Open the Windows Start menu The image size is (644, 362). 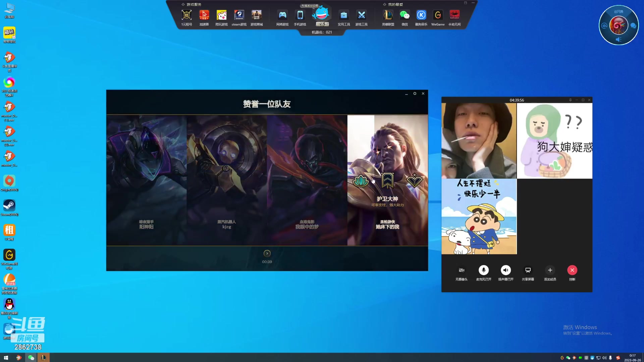point(6,358)
